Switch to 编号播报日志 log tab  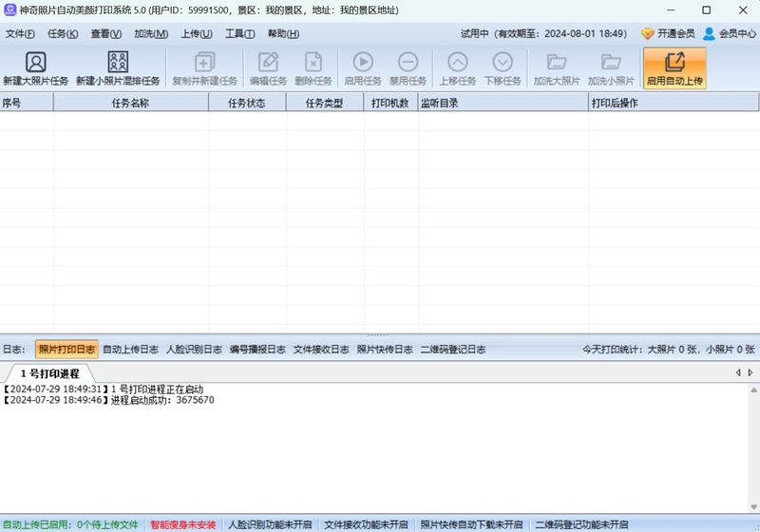[x=257, y=350]
